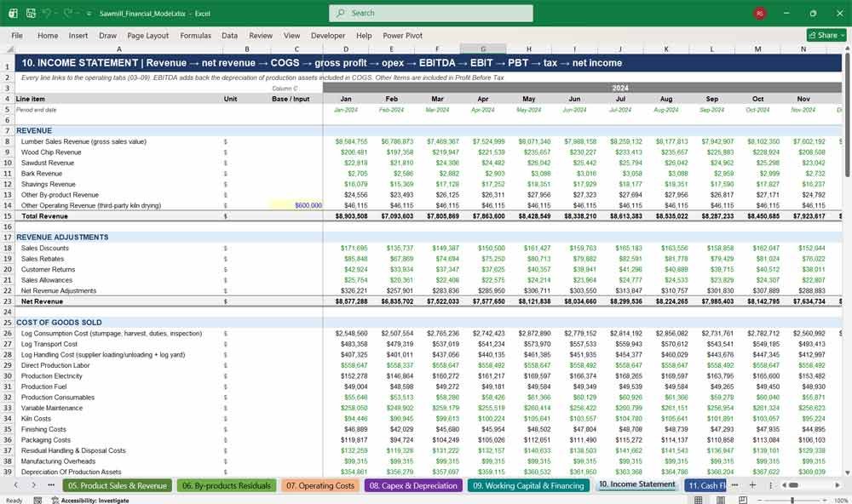852x504 pixels.
Task: Open the Data ribbon tab
Action: pos(229,35)
